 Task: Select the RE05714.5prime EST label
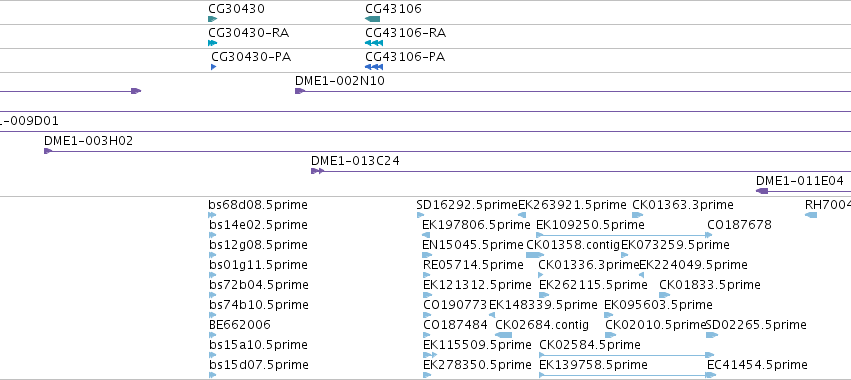pos(473,265)
